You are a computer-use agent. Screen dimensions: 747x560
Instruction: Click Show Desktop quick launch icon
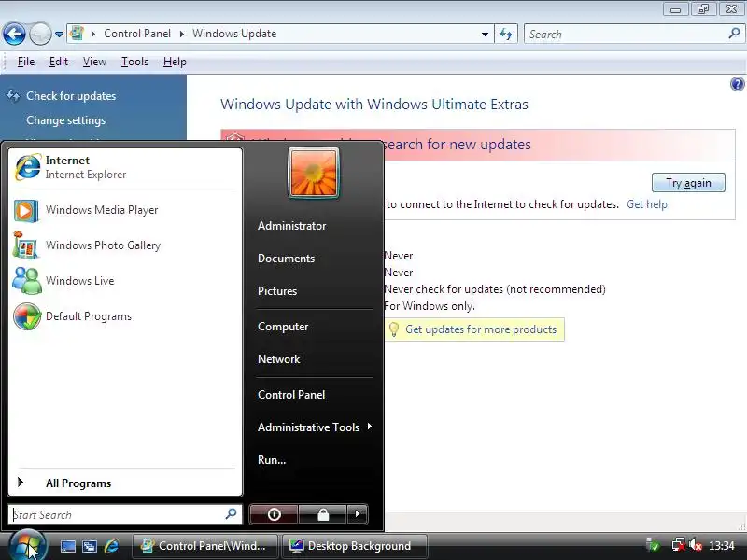click(67, 546)
